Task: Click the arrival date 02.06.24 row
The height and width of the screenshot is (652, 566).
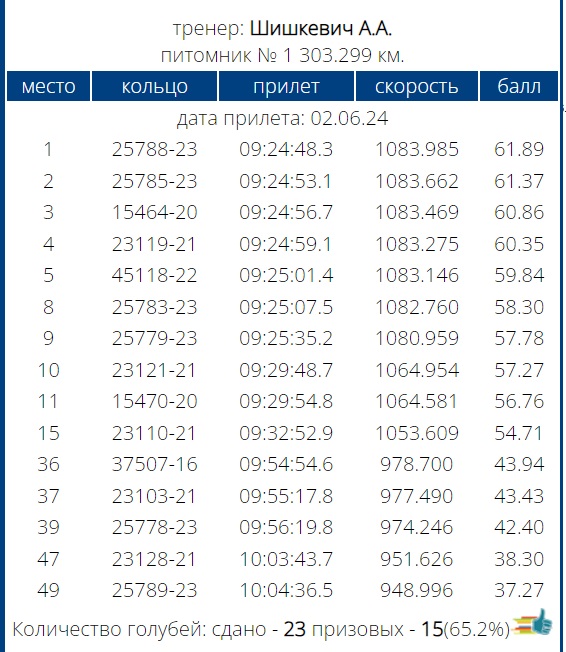Action: (x=282, y=118)
